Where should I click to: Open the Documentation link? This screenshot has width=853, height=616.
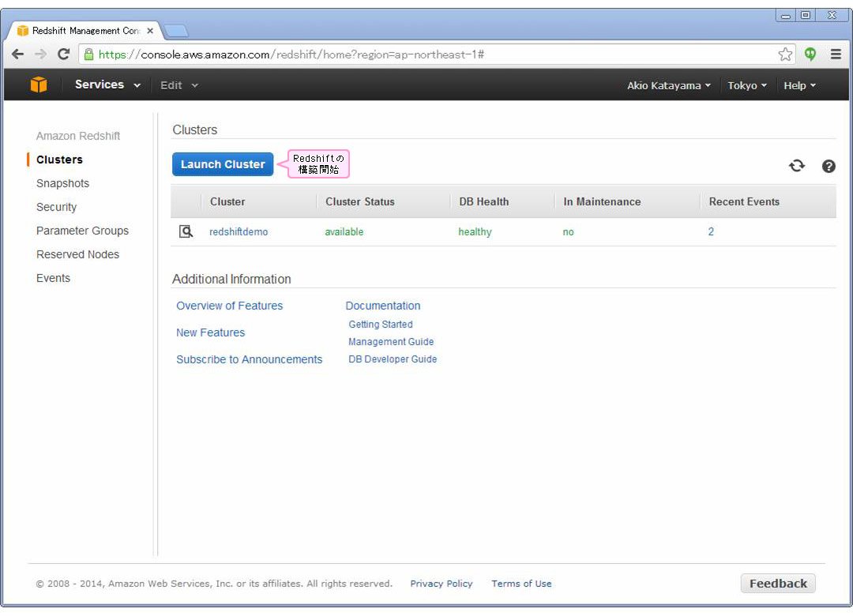coord(383,306)
